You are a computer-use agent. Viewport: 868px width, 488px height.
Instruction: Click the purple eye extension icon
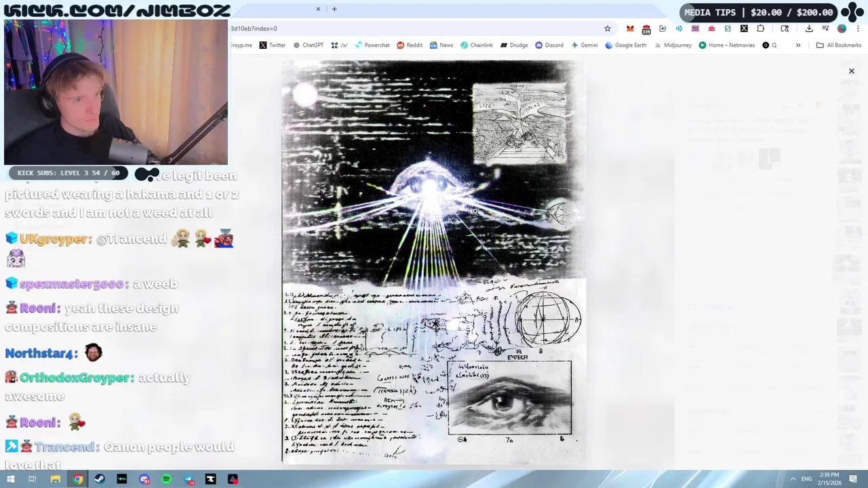click(x=695, y=28)
